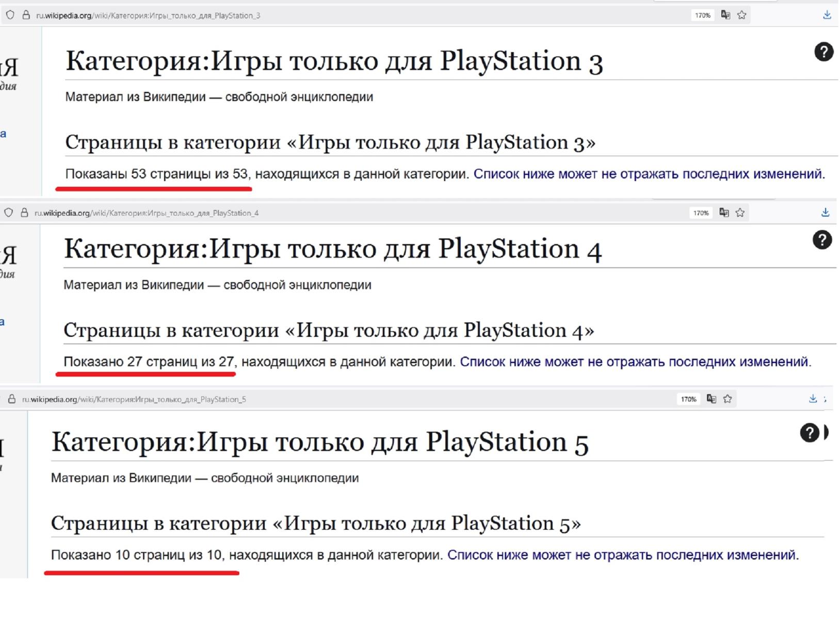Image resolution: width=840 pixels, height=619 pixels.
Task: Click the translate page icon in PlayStation 4 window
Action: pyautogui.click(x=724, y=213)
